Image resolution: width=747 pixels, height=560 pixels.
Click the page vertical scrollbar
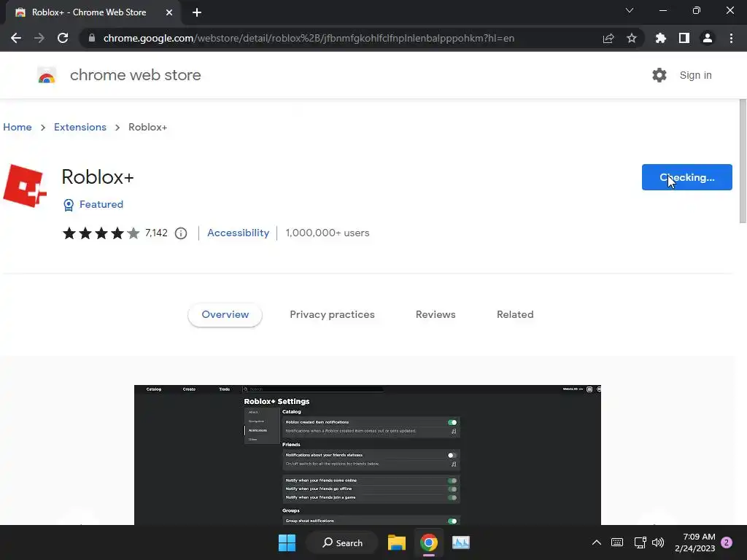(x=742, y=161)
